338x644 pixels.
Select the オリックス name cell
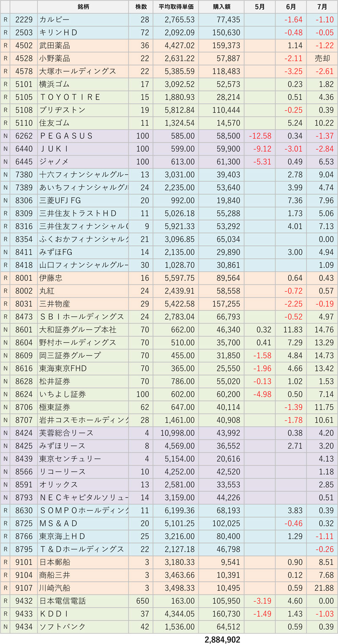pos(83,485)
